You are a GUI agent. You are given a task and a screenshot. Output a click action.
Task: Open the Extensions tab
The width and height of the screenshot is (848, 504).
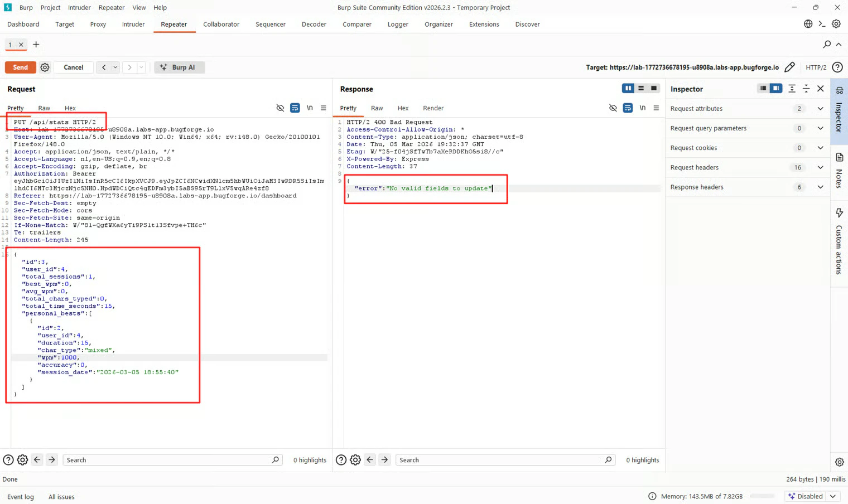point(484,25)
